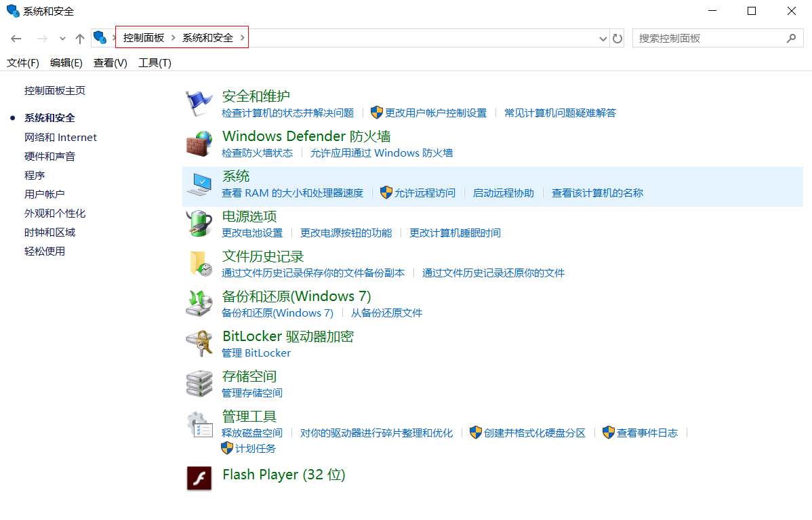Image resolution: width=812 pixels, height=520 pixels.
Task: Click the Flash Player red icon
Action: tap(199, 477)
